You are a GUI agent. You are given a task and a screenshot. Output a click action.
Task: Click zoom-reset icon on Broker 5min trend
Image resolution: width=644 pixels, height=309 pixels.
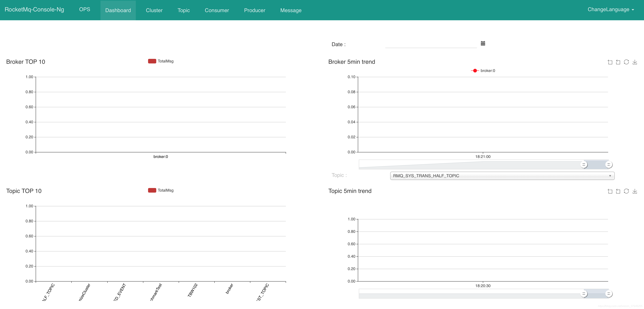point(618,62)
